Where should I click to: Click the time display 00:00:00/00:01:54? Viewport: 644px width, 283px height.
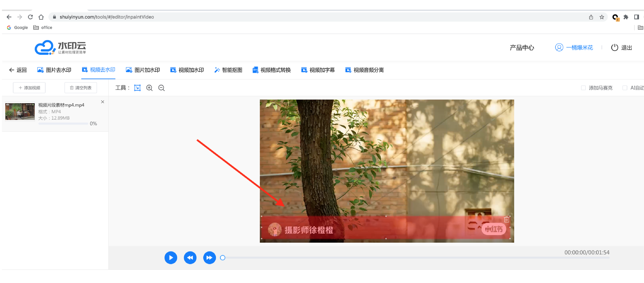pyautogui.click(x=587, y=253)
